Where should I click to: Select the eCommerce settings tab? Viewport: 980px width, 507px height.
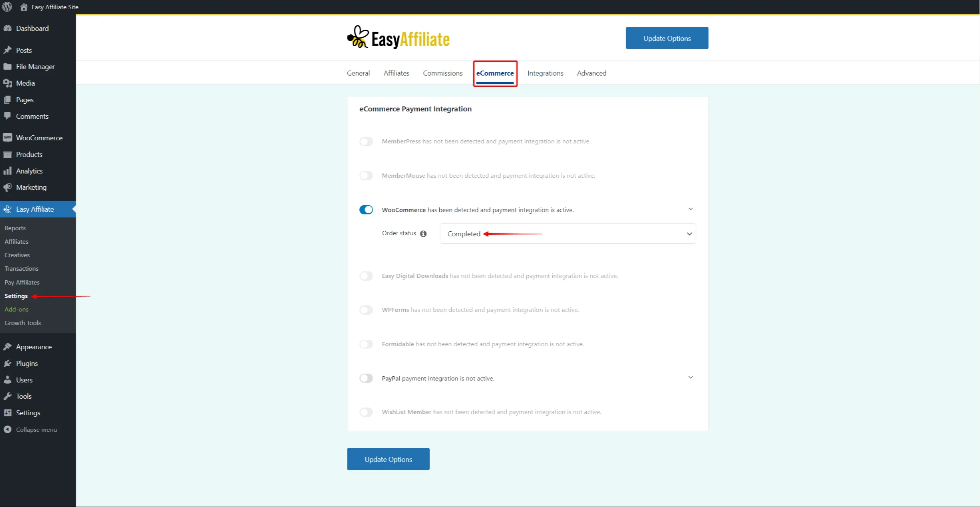click(x=495, y=73)
